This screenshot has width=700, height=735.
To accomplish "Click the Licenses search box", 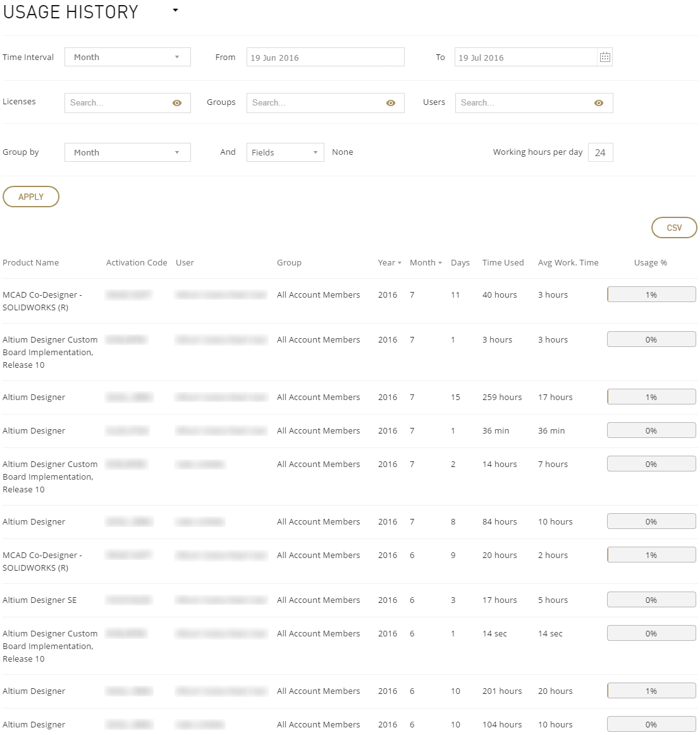I will (117, 103).
